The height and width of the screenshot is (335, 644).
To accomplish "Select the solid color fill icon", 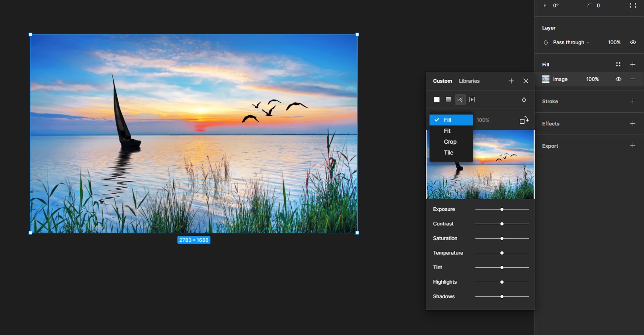I will (x=437, y=100).
